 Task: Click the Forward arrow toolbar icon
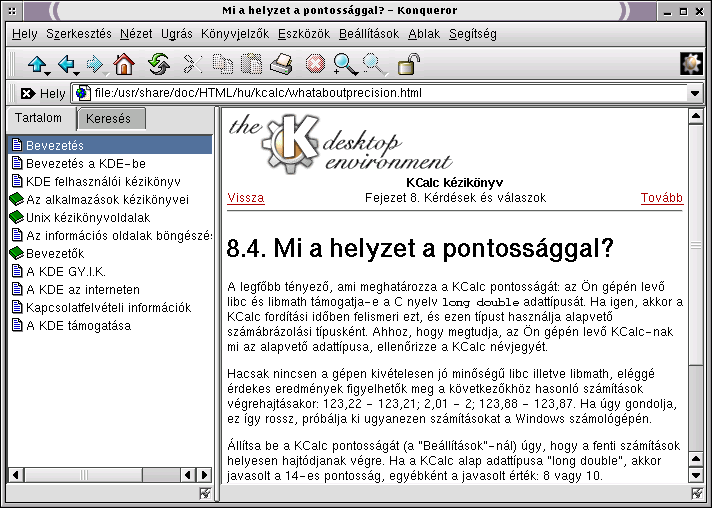[x=95, y=64]
